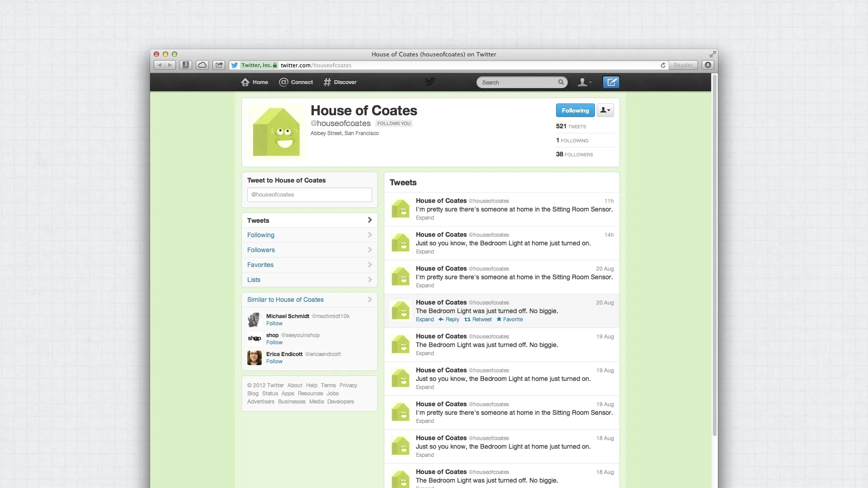Click the Safari address bar URL
Image resolution: width=868 pixels, height=488 pixels.
point(316,65)
